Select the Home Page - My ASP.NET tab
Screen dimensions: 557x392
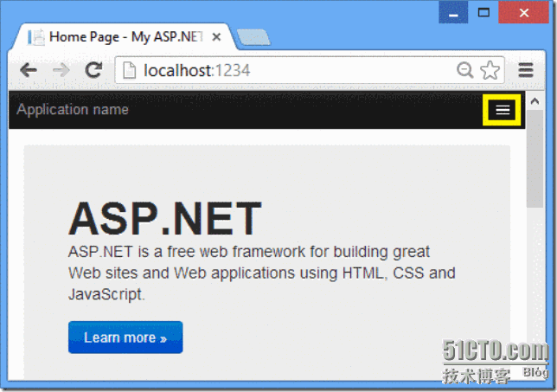pyautogui.click(x=125, y=37)
